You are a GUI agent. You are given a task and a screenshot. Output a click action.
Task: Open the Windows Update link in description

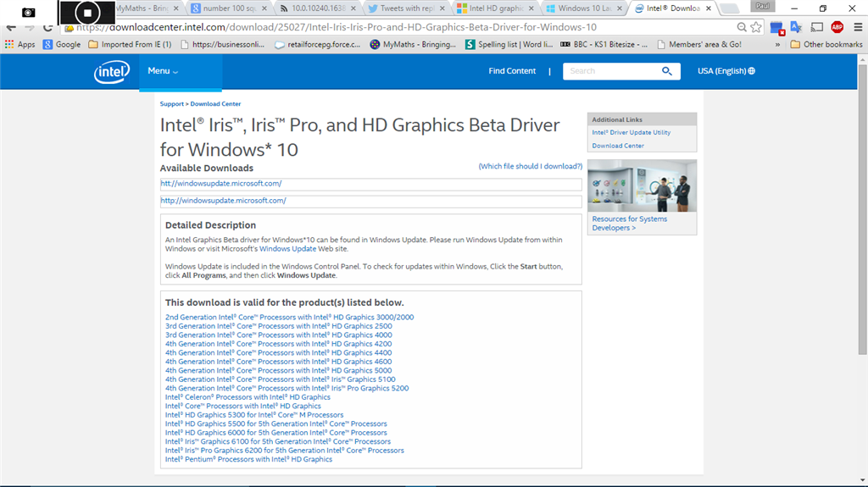(x=288, y=248)
